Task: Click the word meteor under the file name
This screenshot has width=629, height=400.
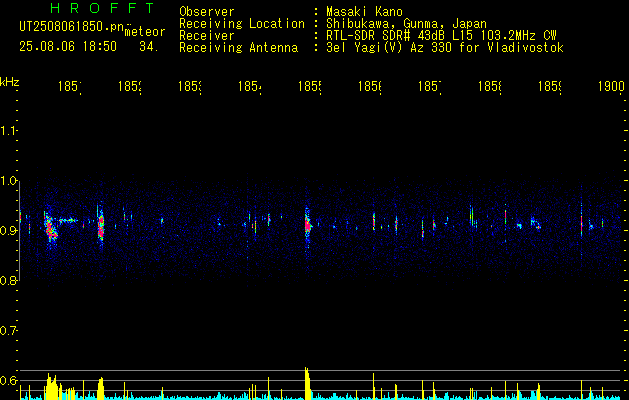Action: [145, 32]
